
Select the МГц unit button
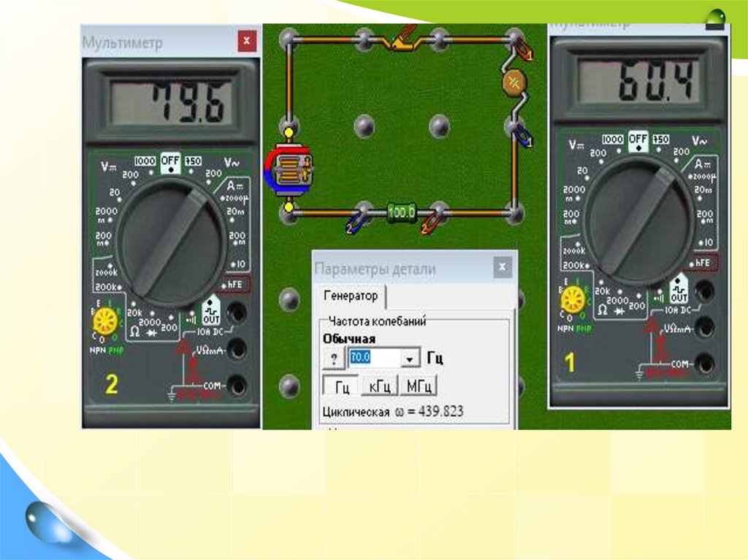tap(419, 386)
